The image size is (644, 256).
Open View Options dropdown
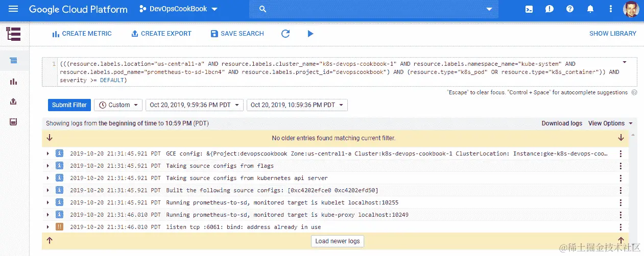[610, 123]
